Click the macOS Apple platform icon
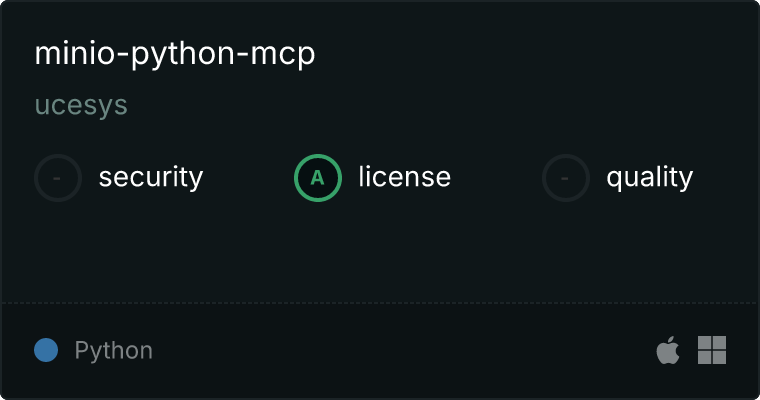Screen dimensions: 760x400 coord(668,350)
